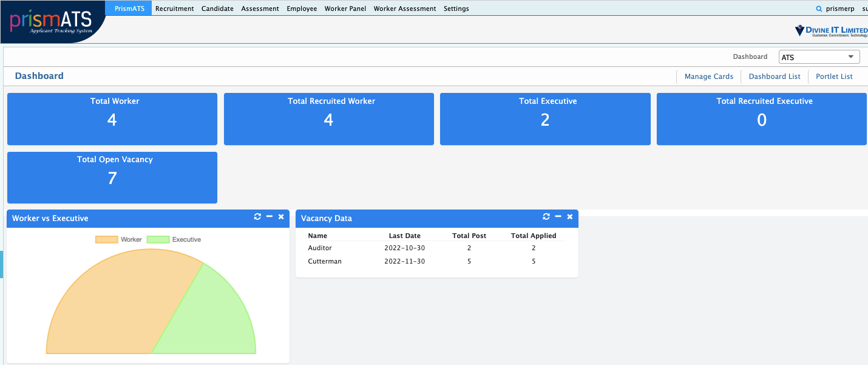Open the Dashboard ATS dropdown
This screenshot has width=868, height=365.
[x=819, y=57]
